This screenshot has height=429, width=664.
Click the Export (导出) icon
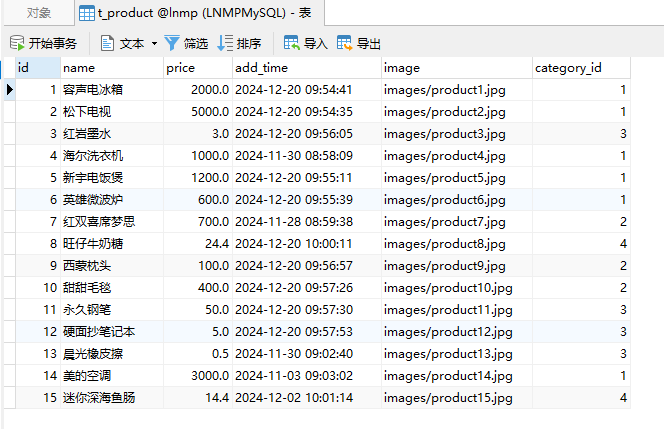pyautogui.click(x=345, y=43)
